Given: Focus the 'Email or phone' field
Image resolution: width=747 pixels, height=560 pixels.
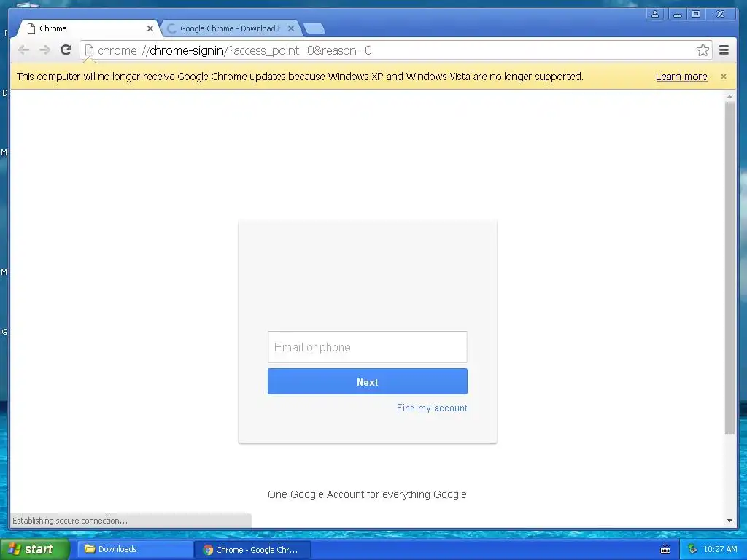Looking at the screenshot, I should pyautogui.click(x=368, y=347).
